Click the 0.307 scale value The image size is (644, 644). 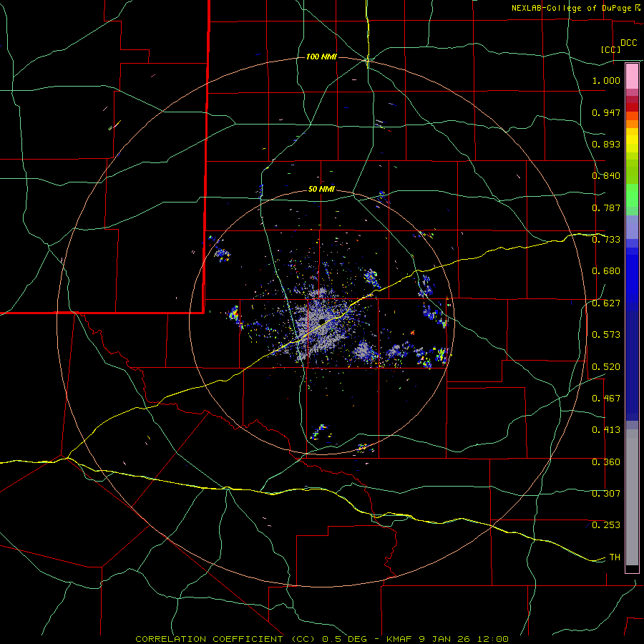tap(606, 494)
